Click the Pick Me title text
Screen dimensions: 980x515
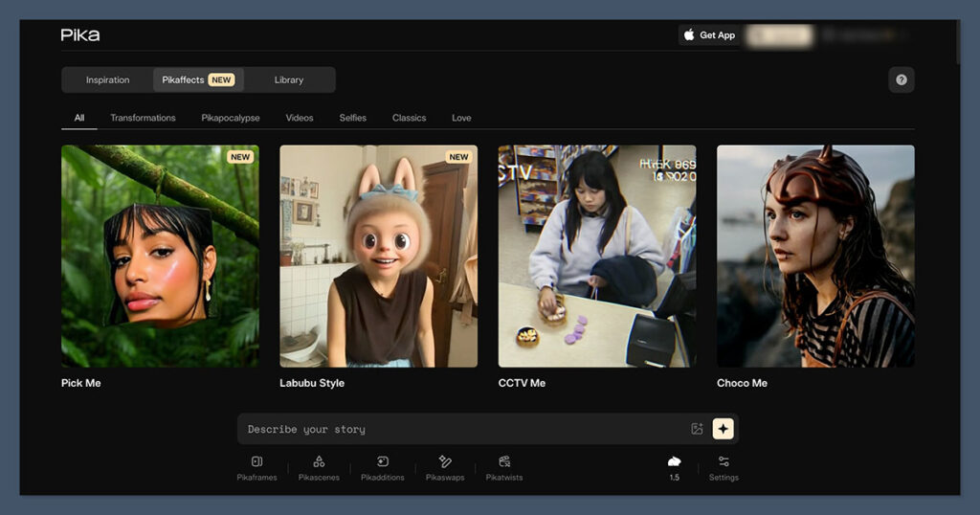(81, 383)
